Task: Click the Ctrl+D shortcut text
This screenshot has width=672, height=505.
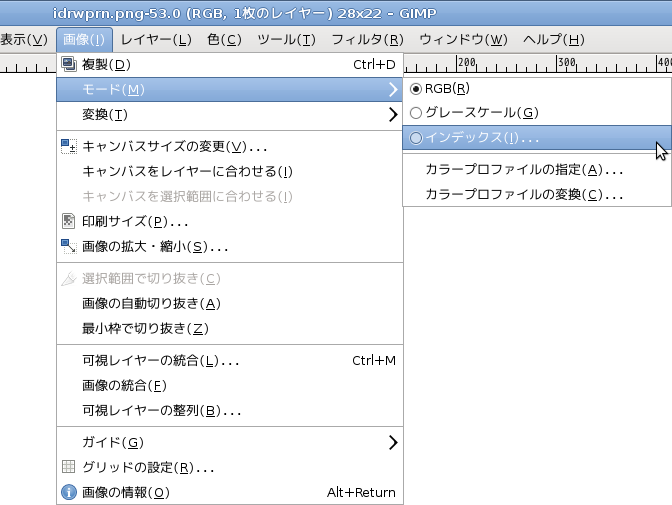Action: 374,64
